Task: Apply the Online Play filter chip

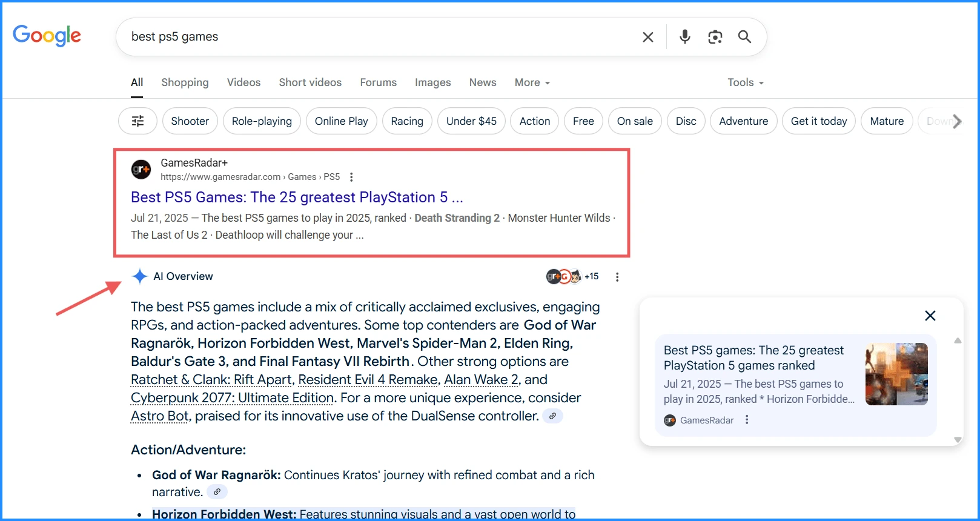Action: click(x=341, y=121)
